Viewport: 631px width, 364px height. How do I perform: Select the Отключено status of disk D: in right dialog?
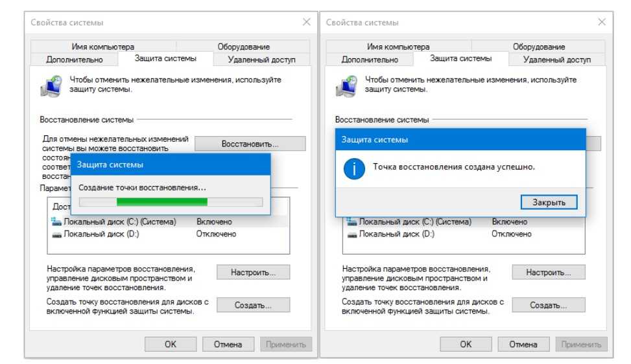[x=512, y=234]
